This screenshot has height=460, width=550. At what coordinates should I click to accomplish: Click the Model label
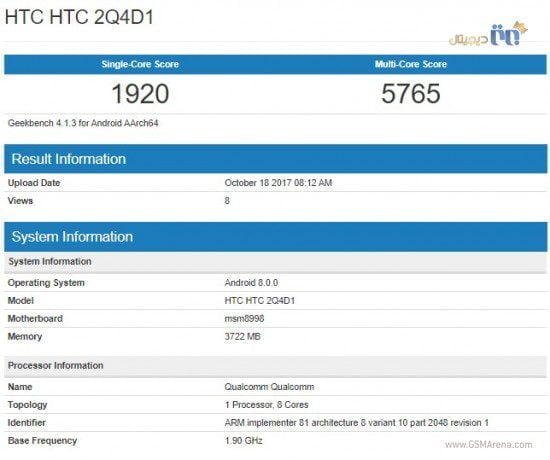point(21,301)
